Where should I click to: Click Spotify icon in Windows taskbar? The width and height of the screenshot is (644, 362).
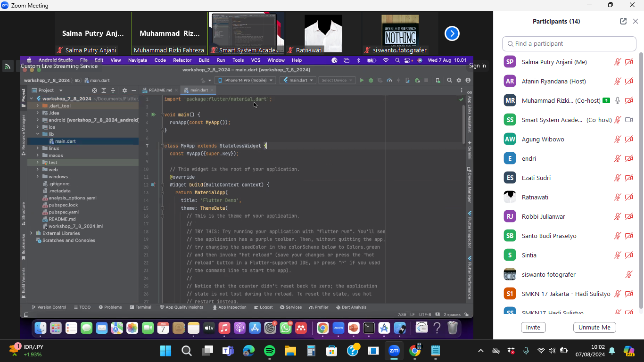[x=270, y=351]
